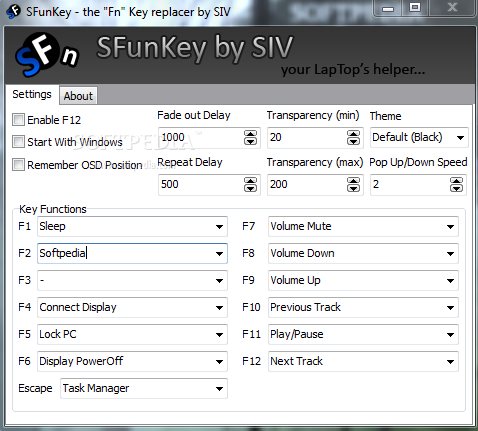The image size is (478, 431).
Task: Open the F7 Volume Mute dropdown
Action: click(x=363, y=226)
